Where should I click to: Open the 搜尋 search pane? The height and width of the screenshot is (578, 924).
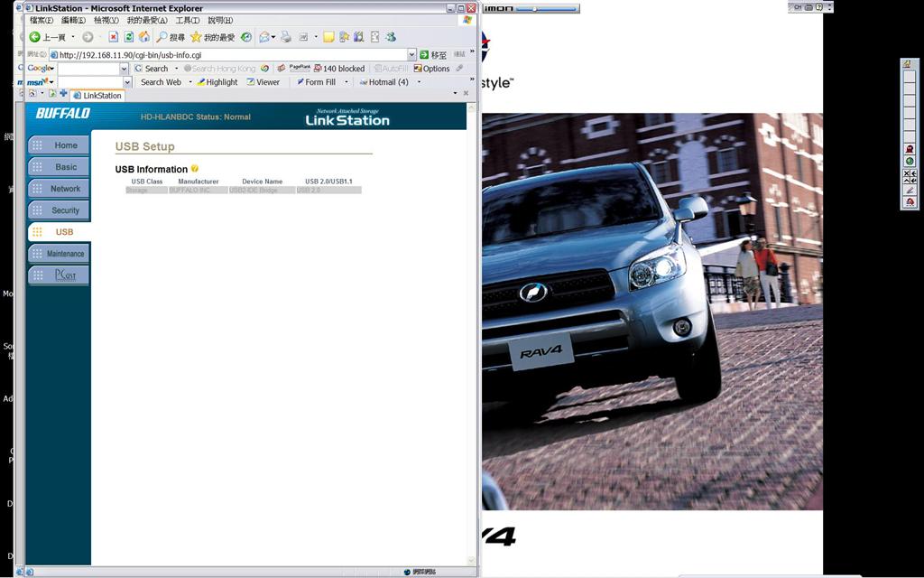click(171, 37)
